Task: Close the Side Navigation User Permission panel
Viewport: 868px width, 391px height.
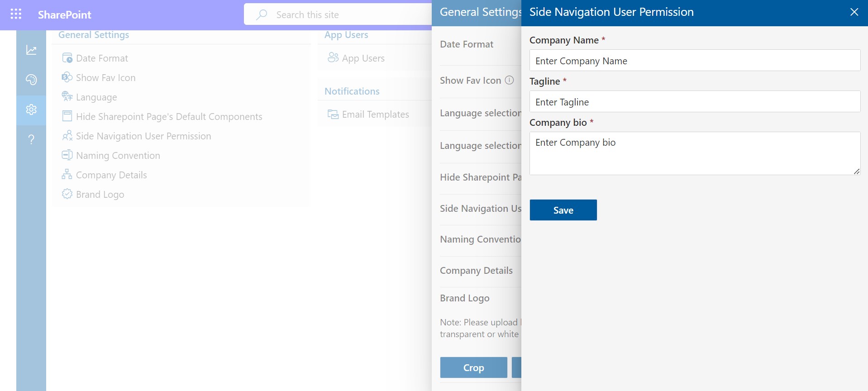Action: tap(854, 12)
